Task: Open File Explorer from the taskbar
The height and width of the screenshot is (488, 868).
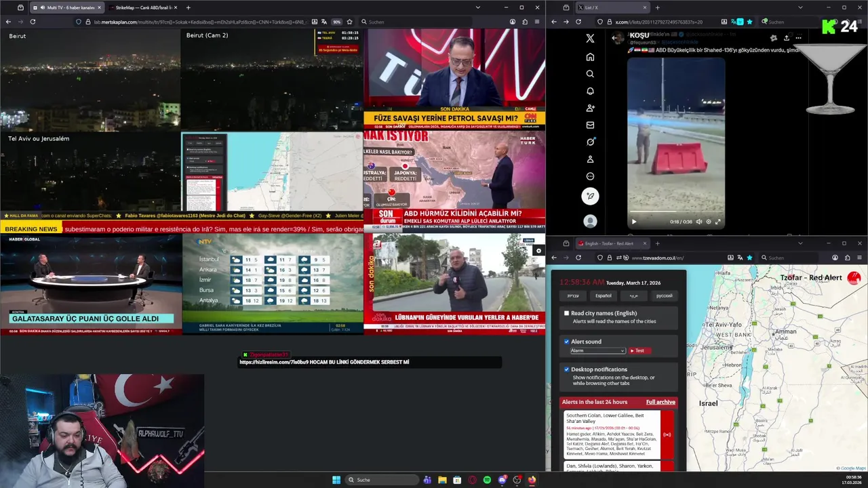Action: (442, 480)
